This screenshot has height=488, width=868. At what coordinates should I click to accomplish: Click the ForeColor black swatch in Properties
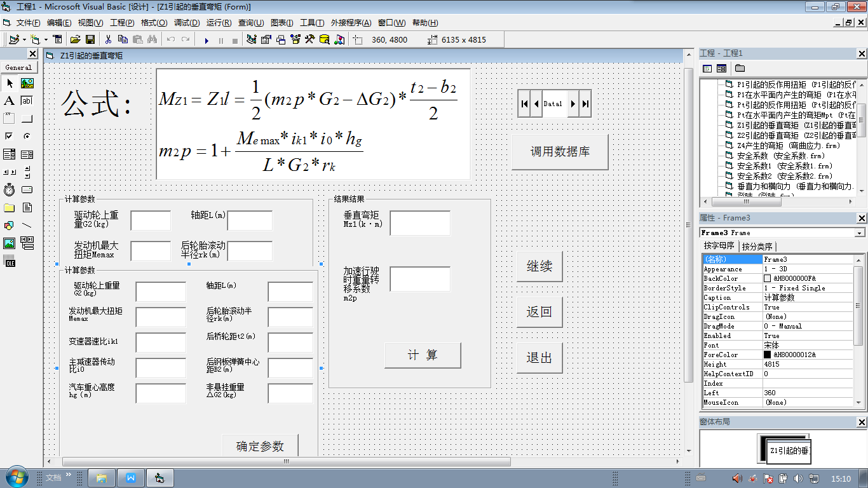tap(767, 355)
